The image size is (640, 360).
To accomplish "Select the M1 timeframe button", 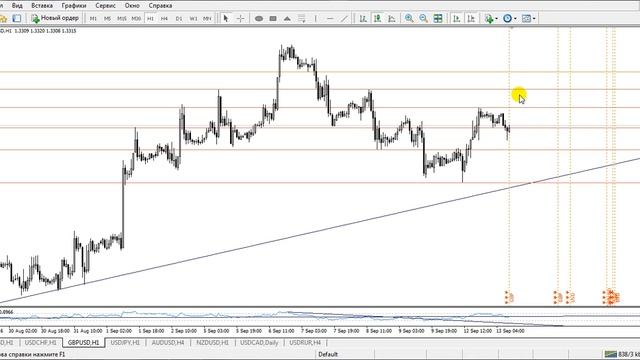I will click(x=93, y=18).
